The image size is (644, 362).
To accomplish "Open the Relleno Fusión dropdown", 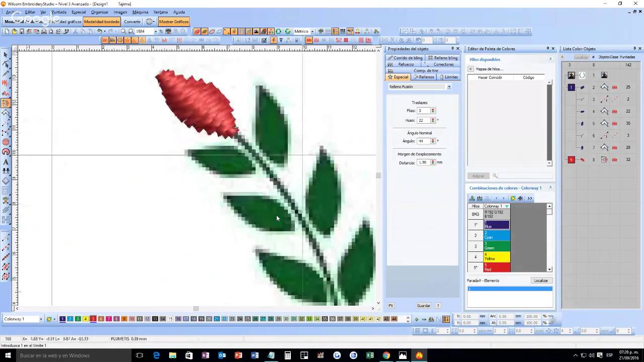I will click(x=449, y=87).
